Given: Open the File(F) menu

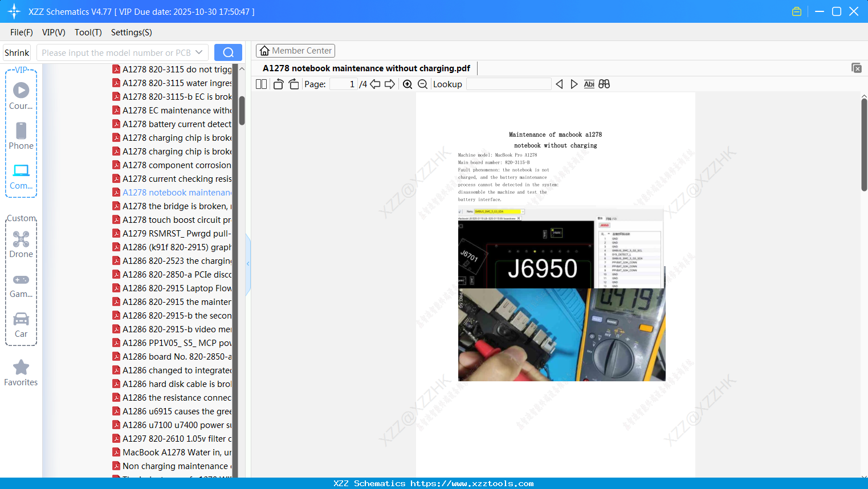Looking at the screenshot, I should point(22,32).
